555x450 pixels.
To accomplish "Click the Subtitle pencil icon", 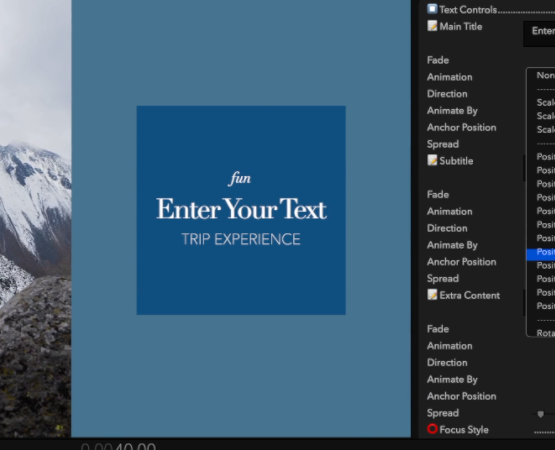I will [432, 160].
